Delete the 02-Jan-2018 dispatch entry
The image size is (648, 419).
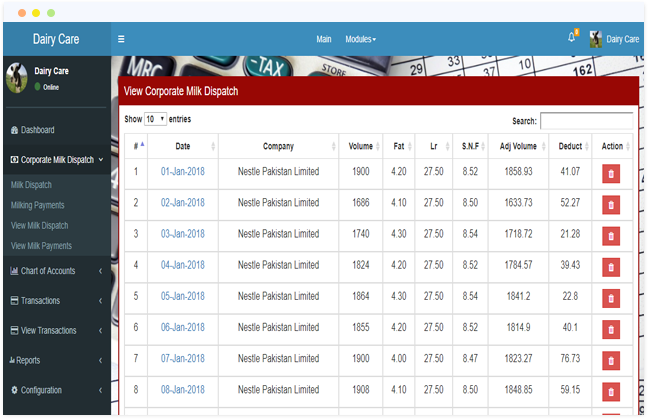coord(611,205)
